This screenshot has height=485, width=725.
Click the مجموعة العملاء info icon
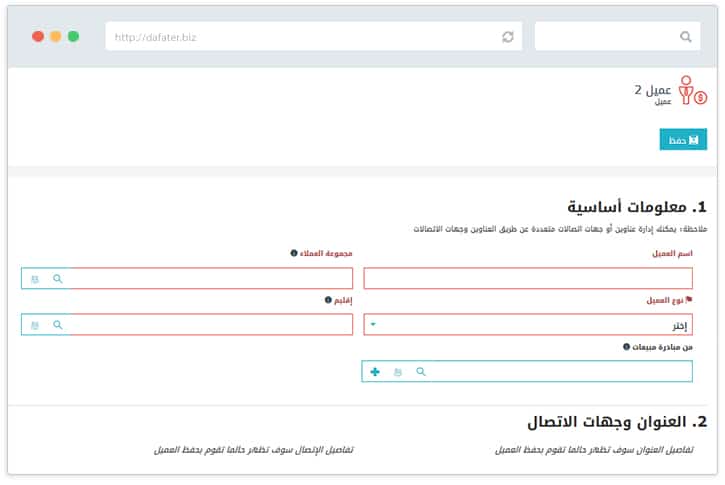click(294, 253)
